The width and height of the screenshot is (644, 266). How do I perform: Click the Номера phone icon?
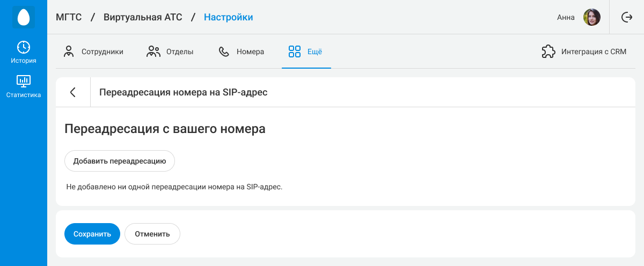pyautogui.click(x=224, y=51)
